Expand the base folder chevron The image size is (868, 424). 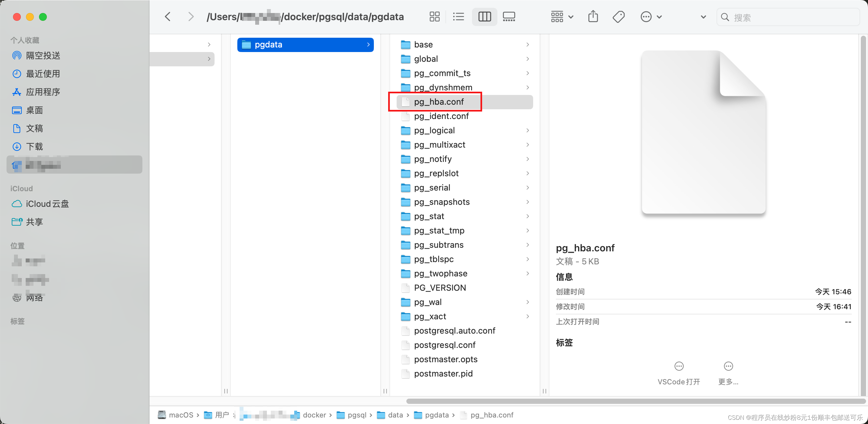[x=527, y=44]
